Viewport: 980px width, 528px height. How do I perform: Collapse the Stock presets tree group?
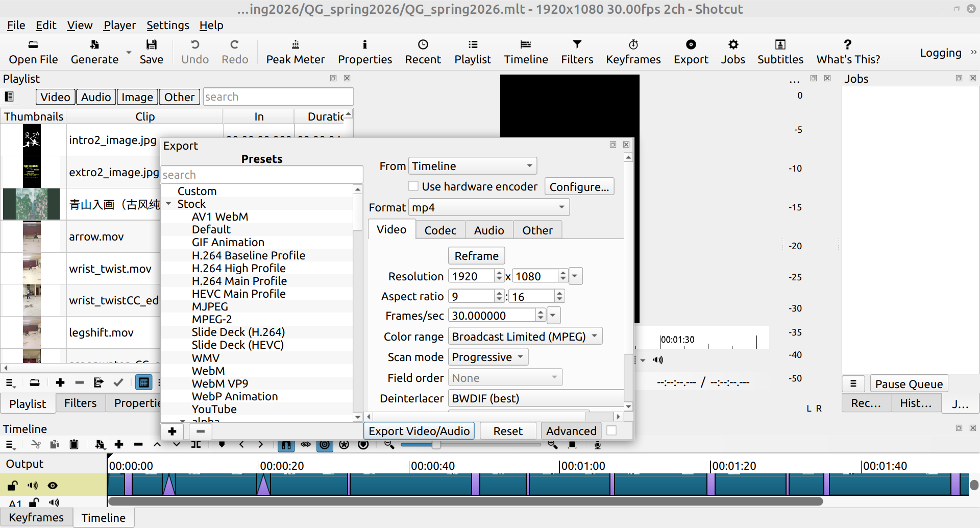pos(168,204)
